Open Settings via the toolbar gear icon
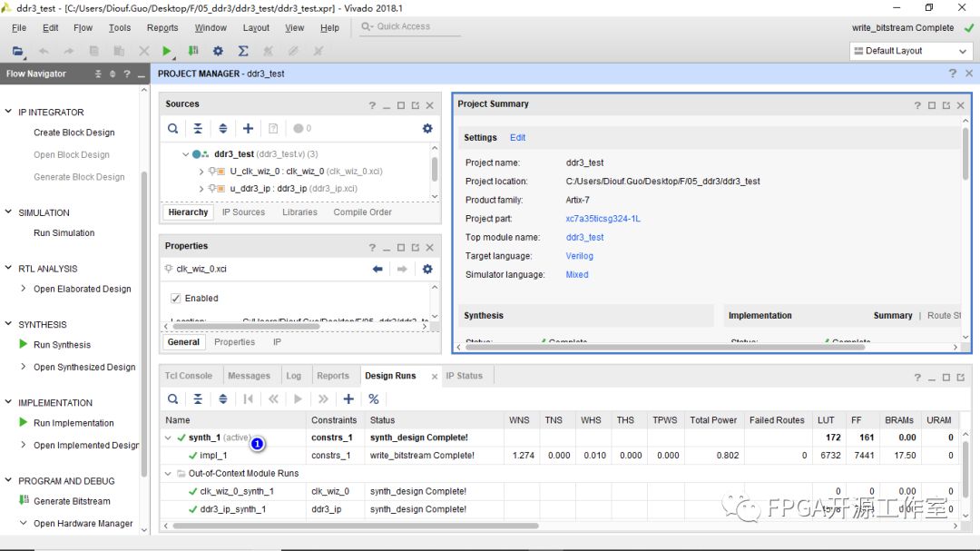 (218, 52)
